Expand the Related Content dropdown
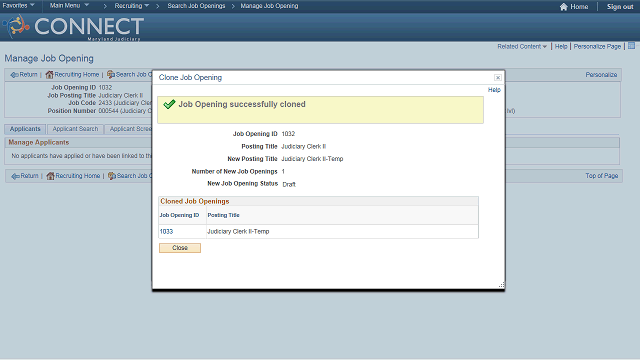Image resolution: width=640 pixels, height=360 pixels. point(522,47)
